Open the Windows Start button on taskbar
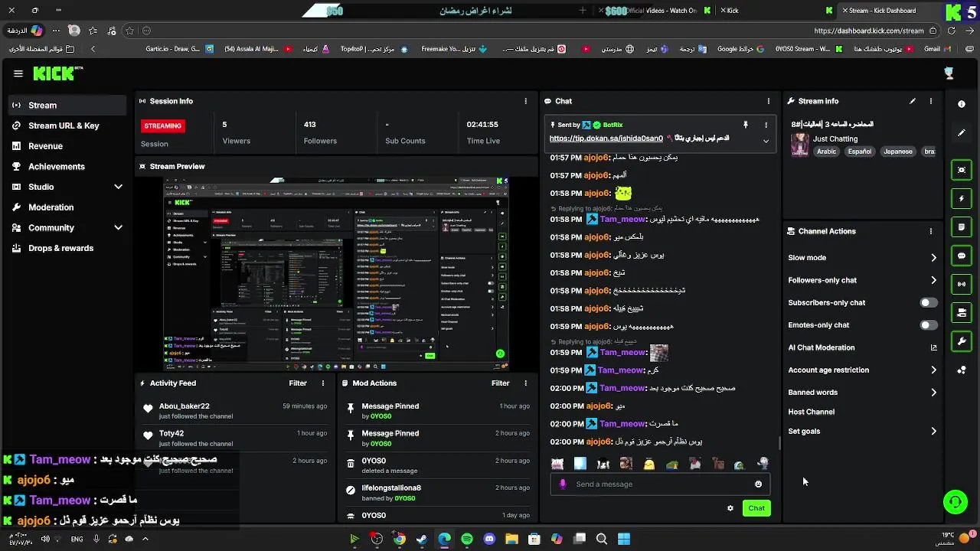 (x=624, y=539)
